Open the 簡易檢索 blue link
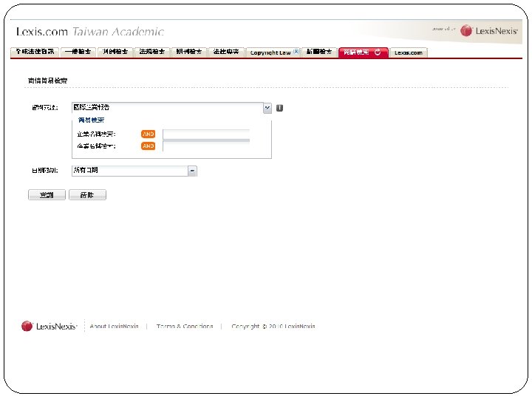The width and height of the screenshot is (532, 399). coord(91,120)
